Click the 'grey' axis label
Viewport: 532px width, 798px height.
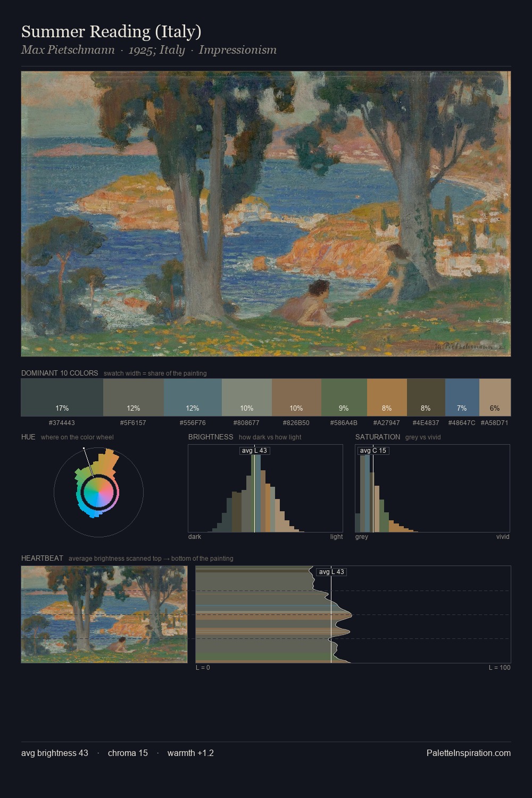[x=362, y=536]
